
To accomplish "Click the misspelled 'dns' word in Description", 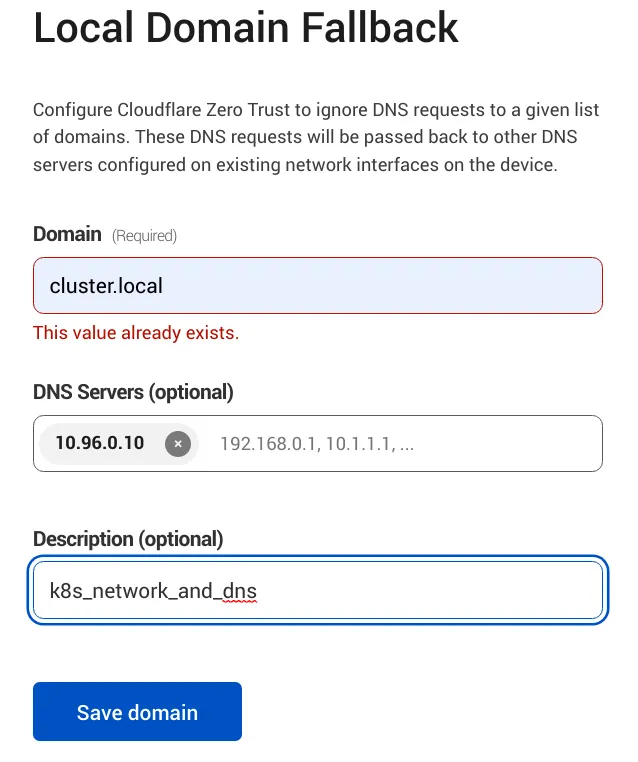I will coord(240,591).
